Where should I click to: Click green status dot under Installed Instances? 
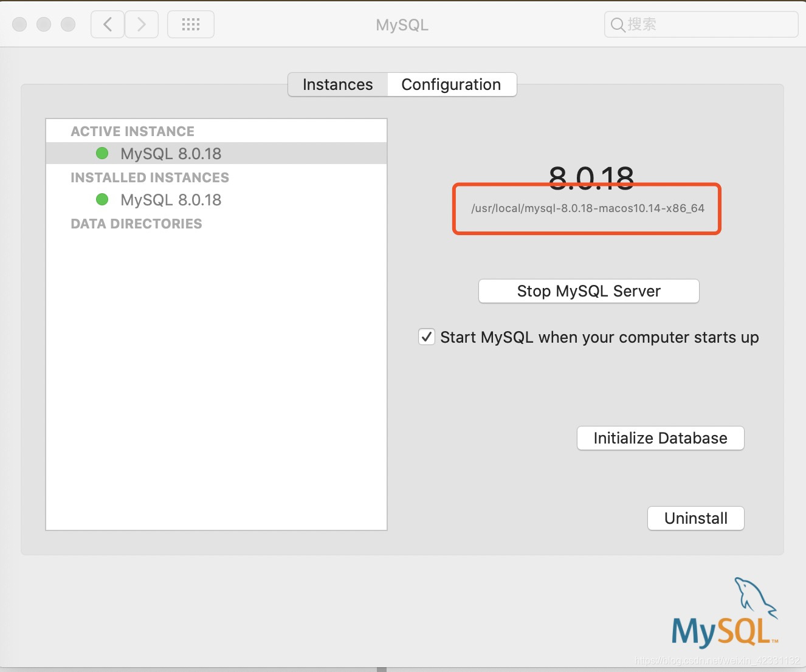(102, 199)
